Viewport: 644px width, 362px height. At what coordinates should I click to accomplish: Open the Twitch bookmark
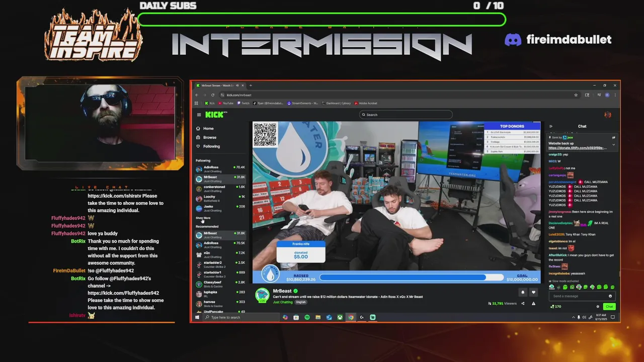click(x=243, y=103)
